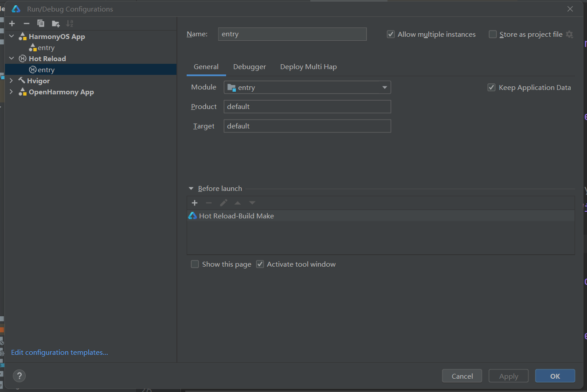Toggle Allow multiple instances checkbox
The height and width of the screenshot is (392, 587).
391,35
